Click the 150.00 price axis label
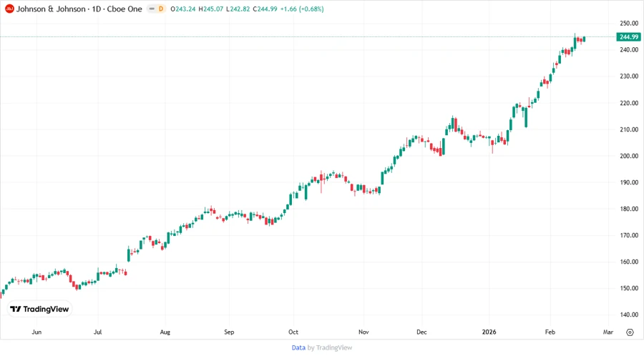 629,288
